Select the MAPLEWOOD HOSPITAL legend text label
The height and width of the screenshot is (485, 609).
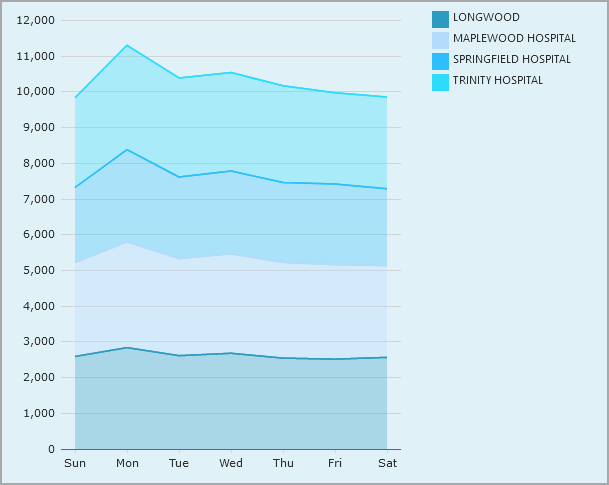click(x=514, y=39)
